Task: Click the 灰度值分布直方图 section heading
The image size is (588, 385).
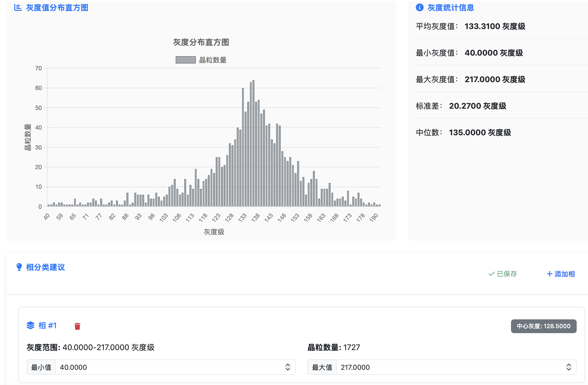Action: 57,8
